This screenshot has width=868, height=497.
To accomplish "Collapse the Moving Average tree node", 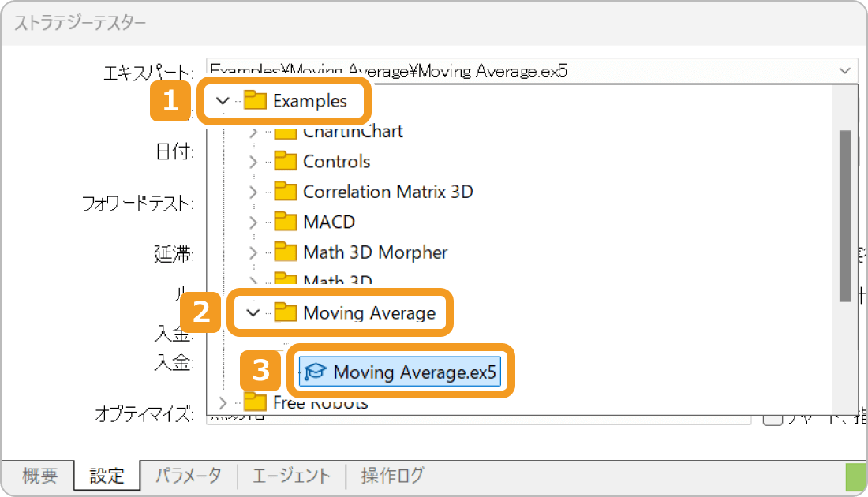I will tap(253, 313).
